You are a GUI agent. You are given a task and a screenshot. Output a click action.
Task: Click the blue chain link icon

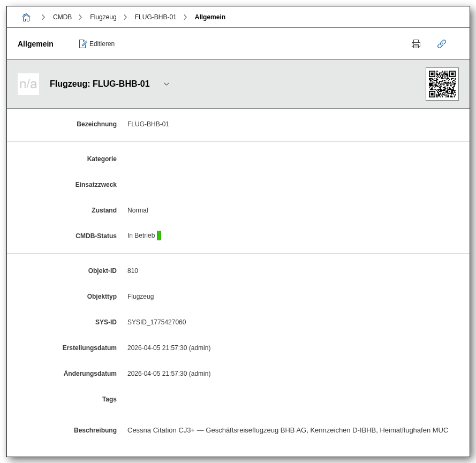pos(442,44)
